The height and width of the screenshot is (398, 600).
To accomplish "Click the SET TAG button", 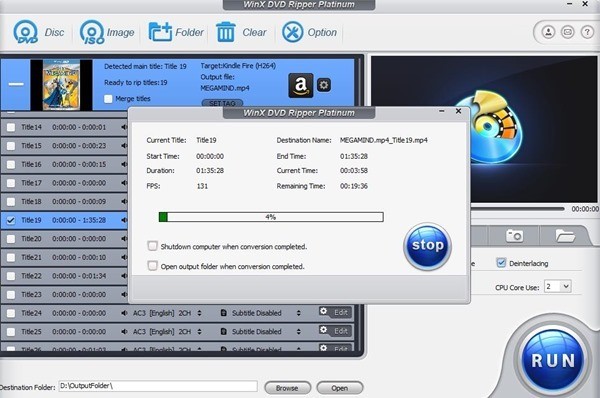I will (222, 103).
